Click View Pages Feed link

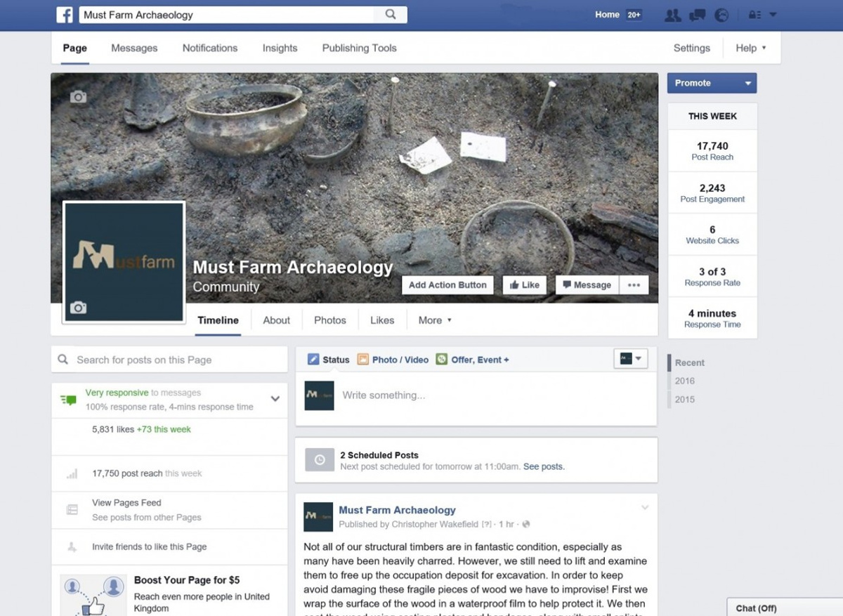click(126, 503)
